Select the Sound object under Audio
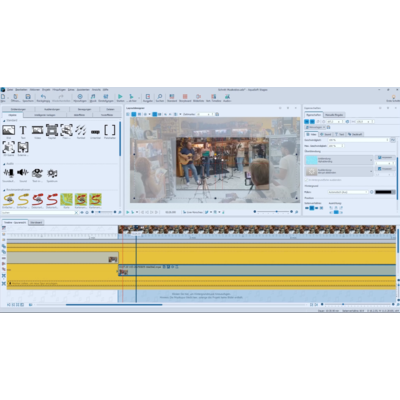 [x=23, y=173]
